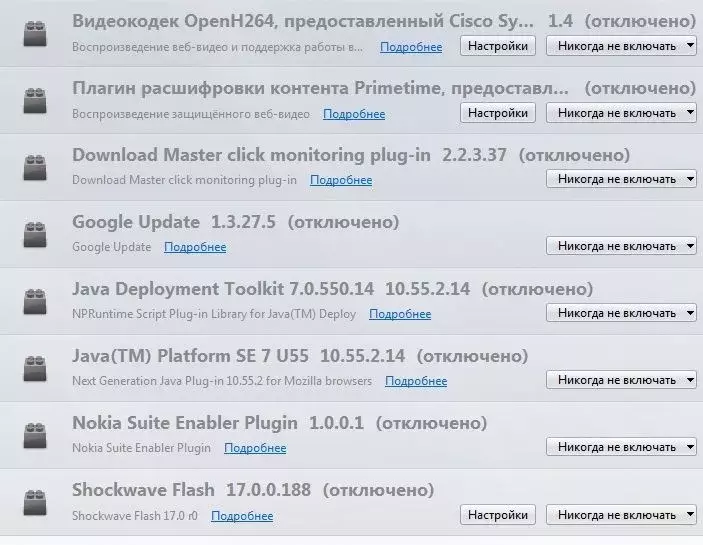The height and width of the screenshot is (545, 703).
Task: Click the Shockwave Flash plugin icon
Action: pos(35,502)
